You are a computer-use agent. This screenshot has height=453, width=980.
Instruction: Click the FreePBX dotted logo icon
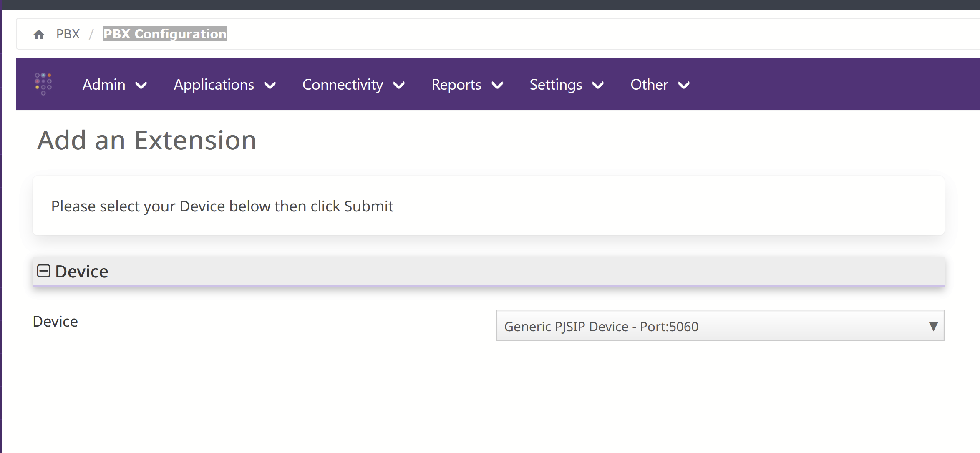click(43, 84)
